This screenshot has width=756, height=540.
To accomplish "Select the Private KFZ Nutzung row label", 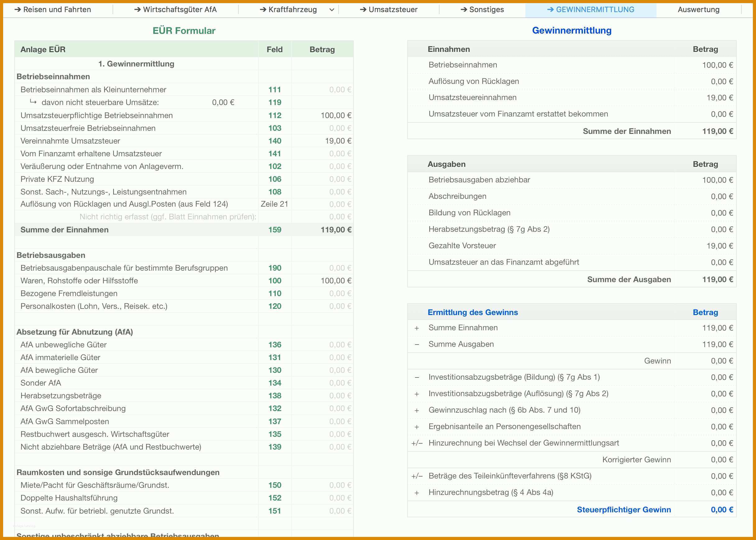I will click(x=57, y=179).
